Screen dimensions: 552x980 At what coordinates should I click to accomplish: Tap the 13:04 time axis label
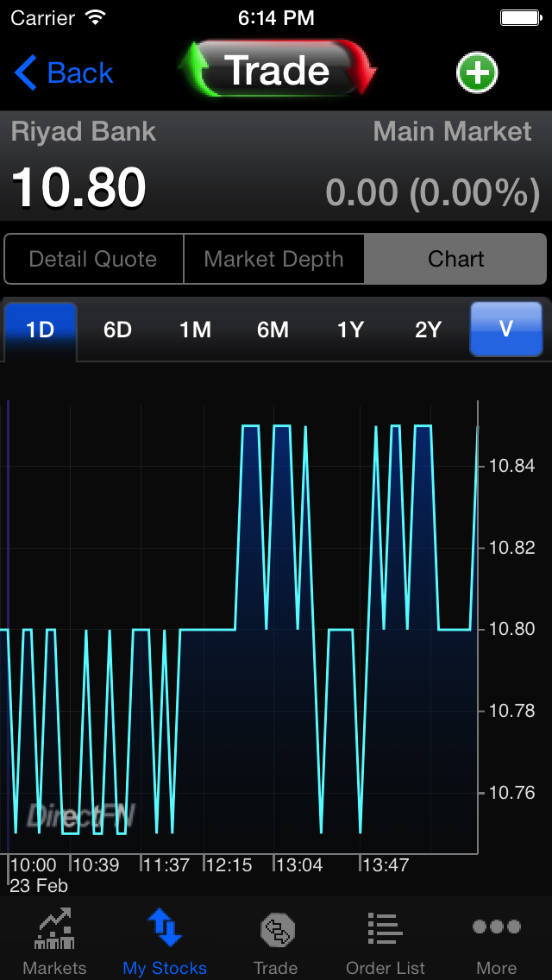(300, 865)
